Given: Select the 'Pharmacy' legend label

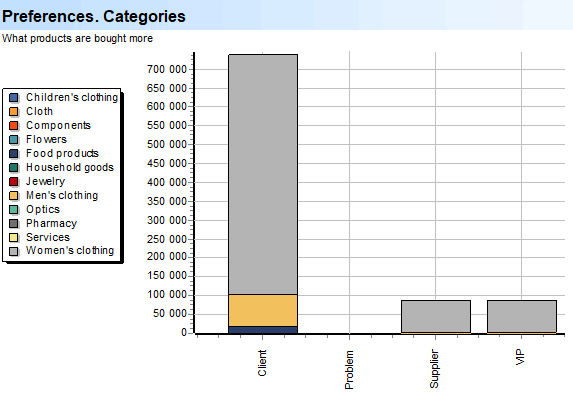Looking at the screenshot, I should tap(52, 223).
